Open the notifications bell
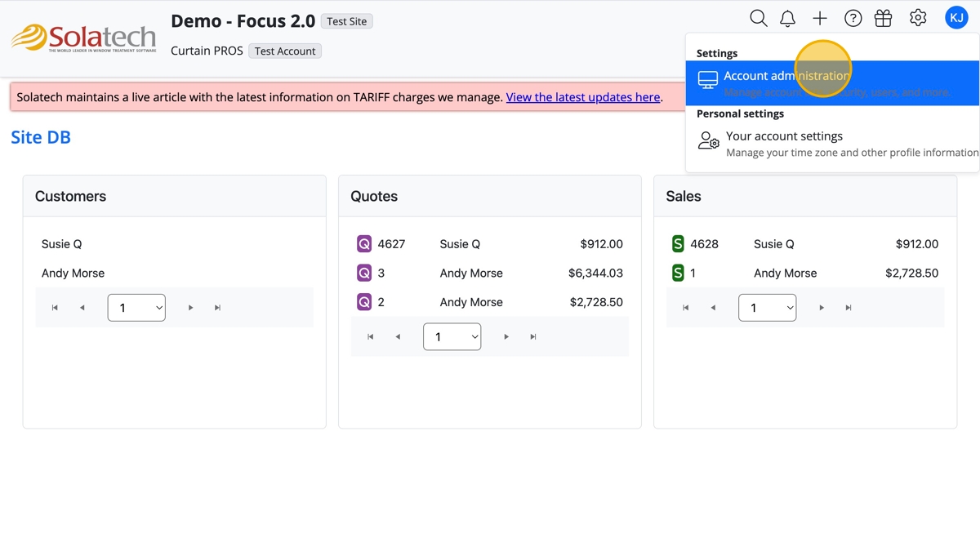The image size is (980, 547). point(788,18)
